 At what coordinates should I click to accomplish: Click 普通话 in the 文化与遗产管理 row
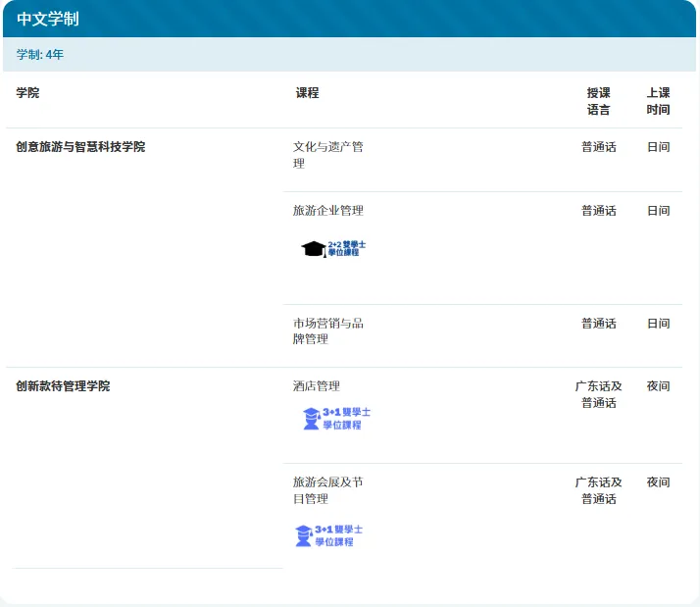click(598, 147)
